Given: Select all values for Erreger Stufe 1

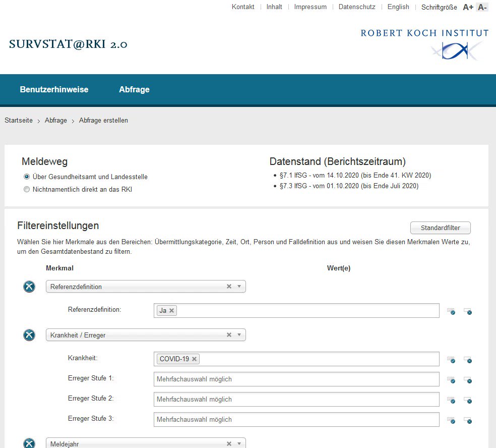Looking at the screenshot, I should click(x=451, y=380).
